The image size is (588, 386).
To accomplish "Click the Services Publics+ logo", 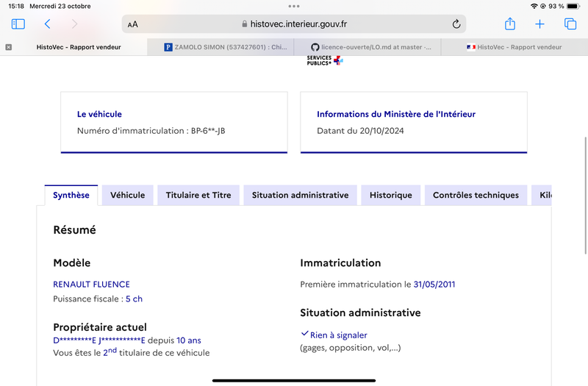I will point(325,60).
